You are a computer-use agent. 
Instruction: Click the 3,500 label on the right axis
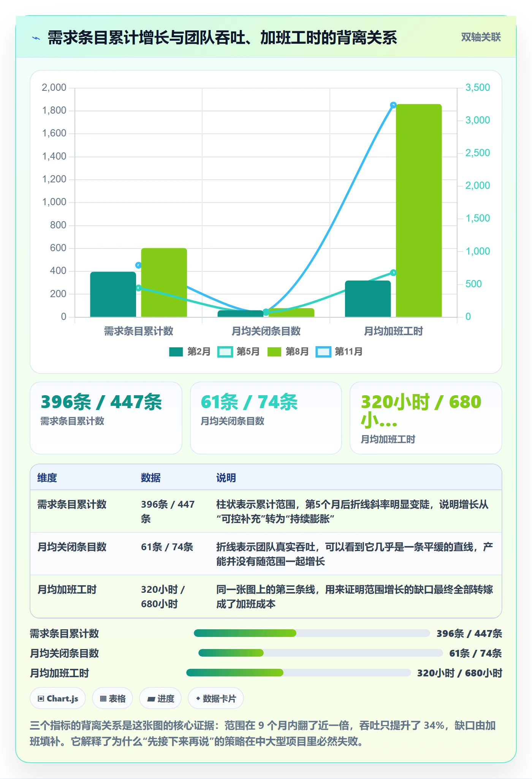point(478,87)
